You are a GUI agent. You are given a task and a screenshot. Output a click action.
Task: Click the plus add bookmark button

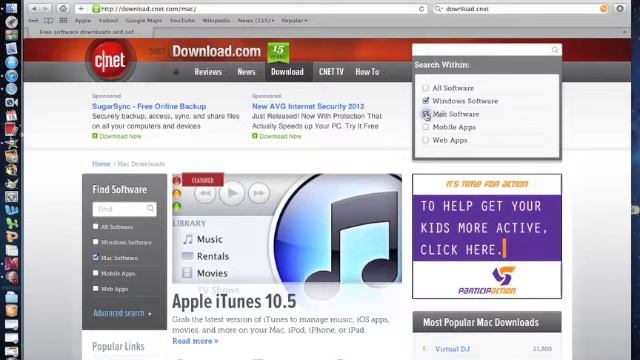(81, 9)
